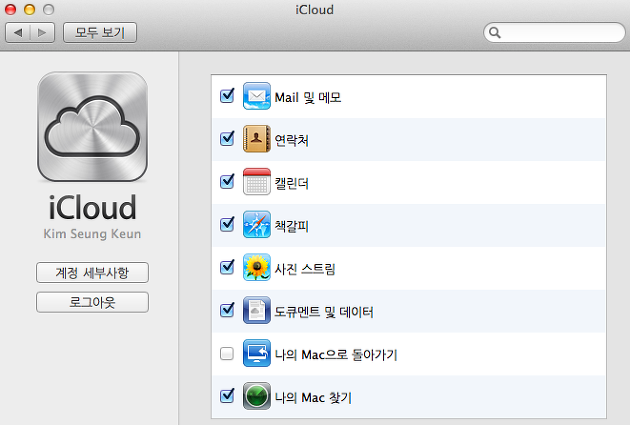Uncheck the Mail 및 메모 checkbox
630x425 pixels.
[x=227, y=96]
